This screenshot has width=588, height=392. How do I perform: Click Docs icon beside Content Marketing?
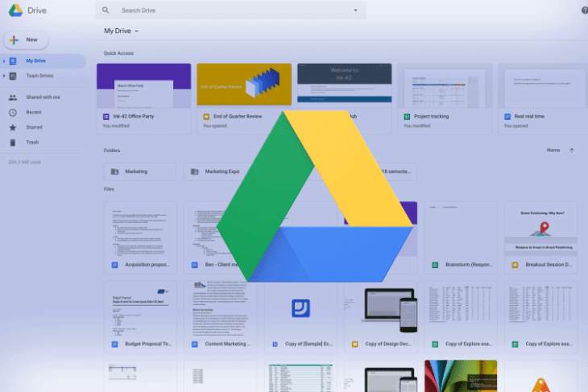[x=195, y=345]
